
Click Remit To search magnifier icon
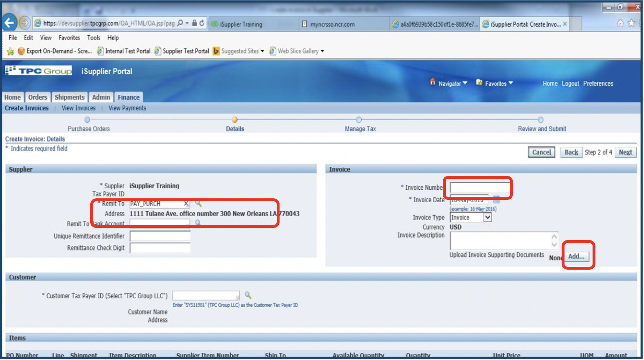pyautogui.click(x=198, y=204)
